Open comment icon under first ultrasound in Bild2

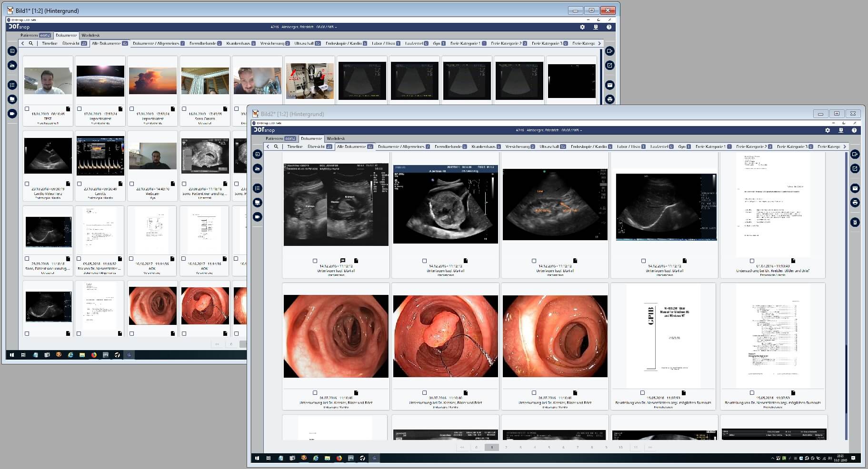click(342, 261)
